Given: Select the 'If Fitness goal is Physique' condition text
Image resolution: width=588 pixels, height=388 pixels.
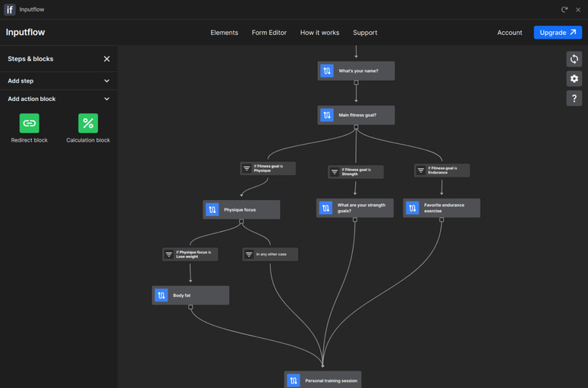Looking at the screenshot, I should 269,168.
